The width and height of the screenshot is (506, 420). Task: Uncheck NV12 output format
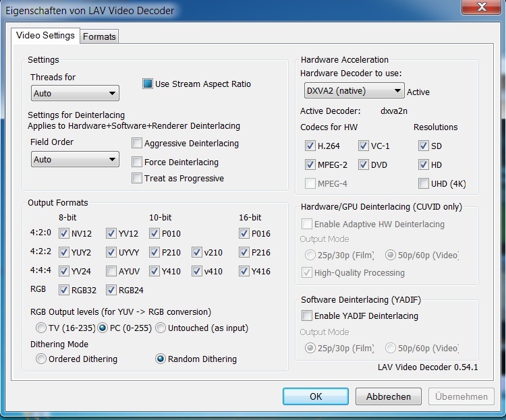(x=64, y=233)
